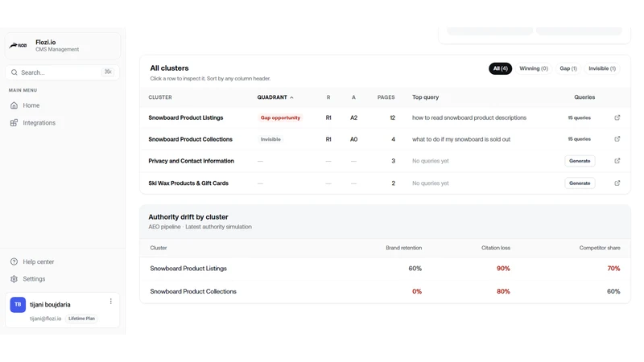The width and height of the screenshot is (644, 362).
Task: Click 15 queries for Snowboard Product Listings
Action: [579, 117]
